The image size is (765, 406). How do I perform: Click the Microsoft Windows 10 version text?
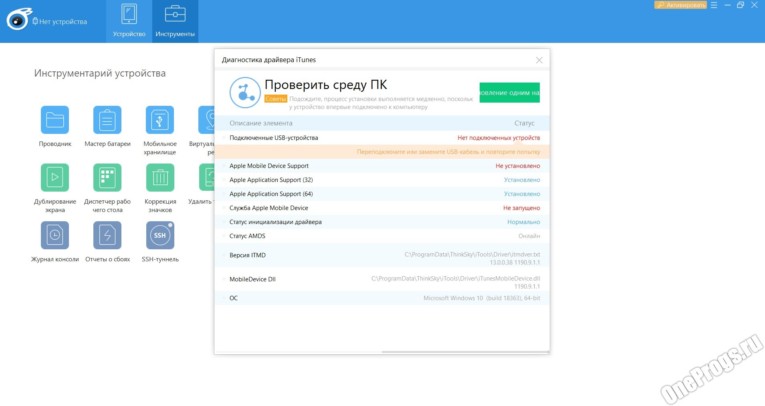(x=482, y=298)
